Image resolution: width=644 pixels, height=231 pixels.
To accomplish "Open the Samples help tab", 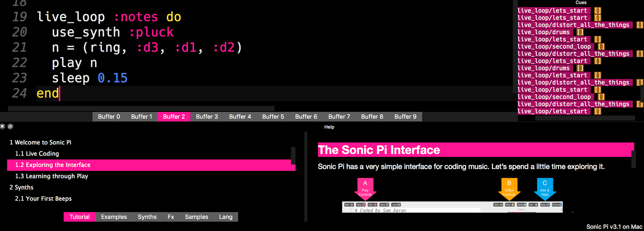I will pyautogui.click(x=197, y=217).
